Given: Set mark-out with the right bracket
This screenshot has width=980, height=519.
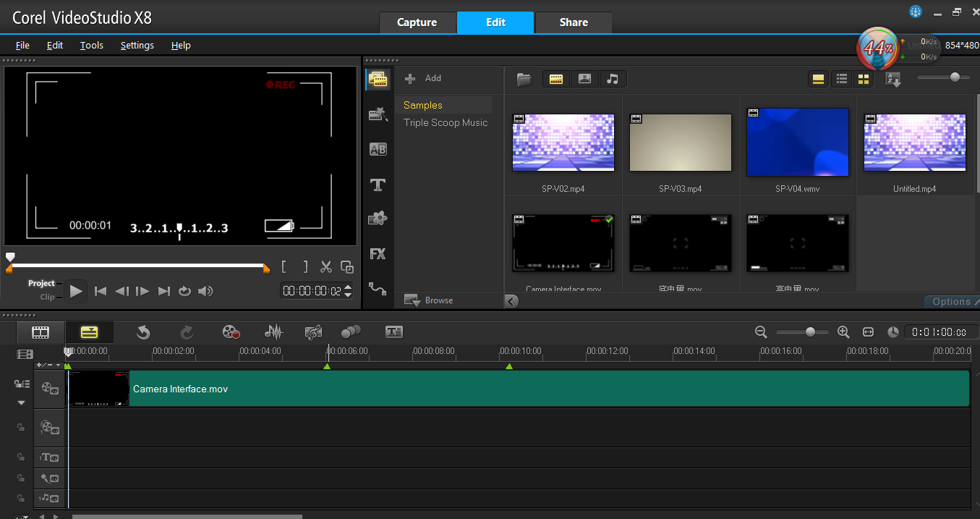Looking at the screenshot, I should [x=304, y=267].
